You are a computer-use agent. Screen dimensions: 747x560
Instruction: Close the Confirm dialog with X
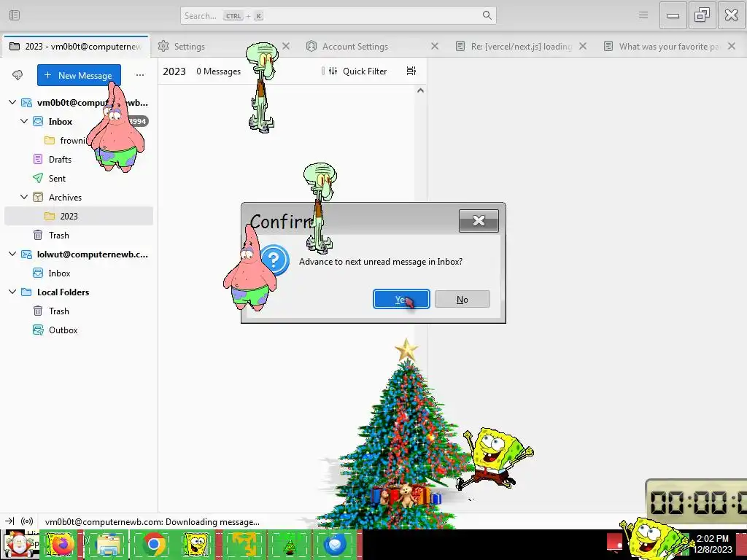[479, 220]
